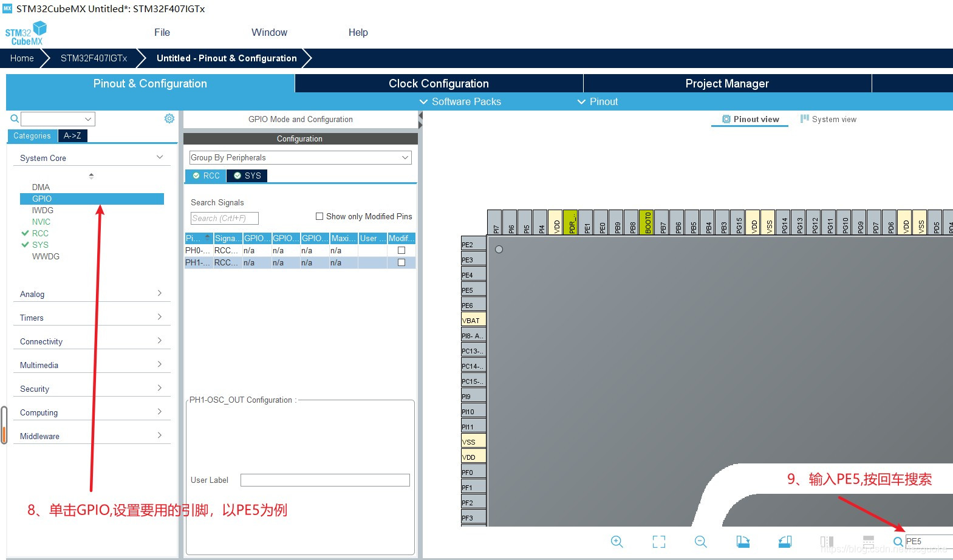Image resolution: width=953 pixels, height=560 pixels.
Task: Select pin PE5 on the chip
Action: click(x=474, y=290)
